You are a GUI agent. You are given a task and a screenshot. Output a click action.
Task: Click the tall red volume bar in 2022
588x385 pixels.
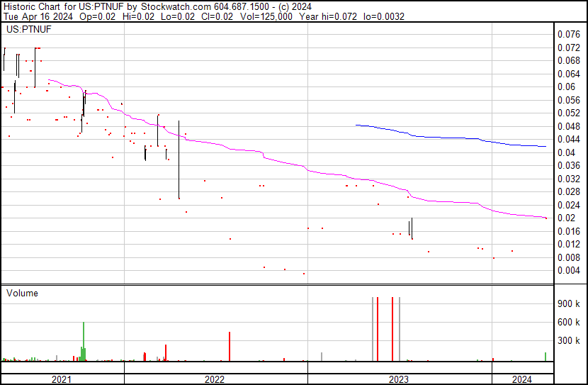tap(230, 346)
